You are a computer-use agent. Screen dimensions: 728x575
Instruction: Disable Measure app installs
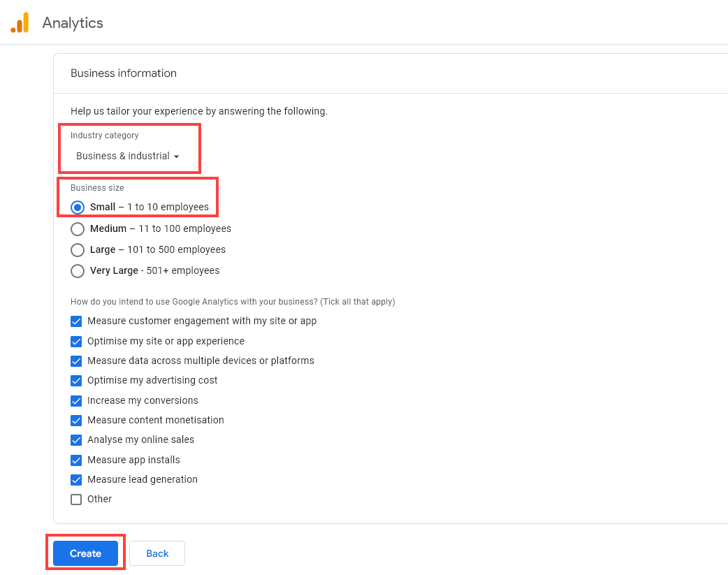(76, 460)
